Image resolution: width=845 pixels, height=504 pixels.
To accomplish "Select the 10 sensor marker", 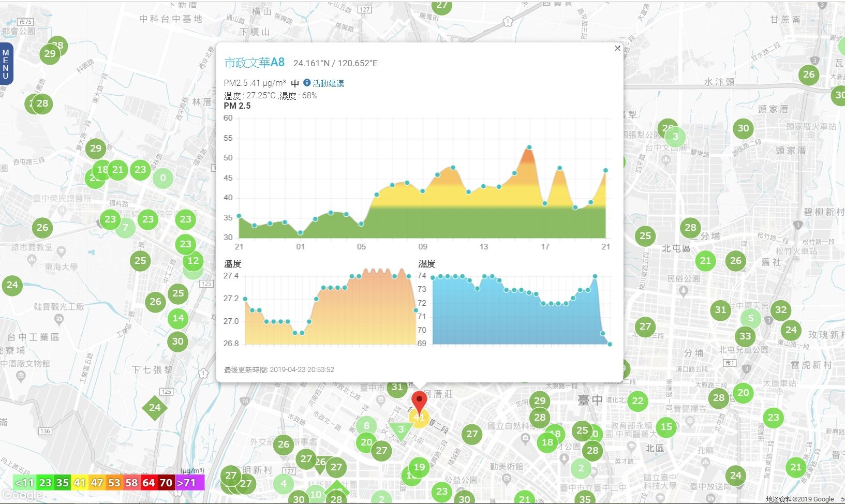I will coord(316,494).
